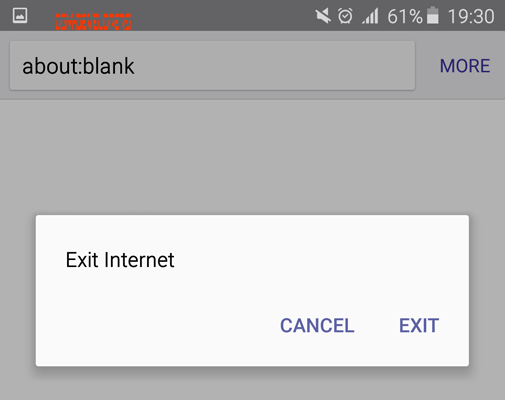This screenshot has width=505, height=400.
Task: Tap dimmed margin left of the dialog
Action: pos(18,290)
